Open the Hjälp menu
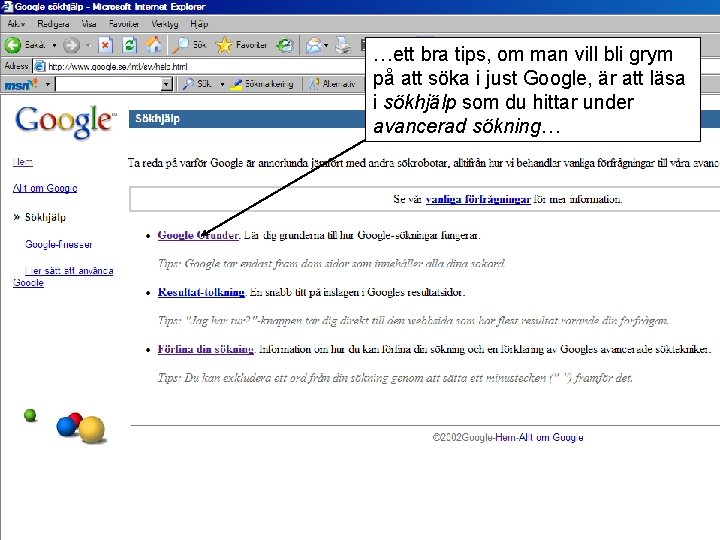The height and width of the screenshot is (540, 720). tap(199, 24)
